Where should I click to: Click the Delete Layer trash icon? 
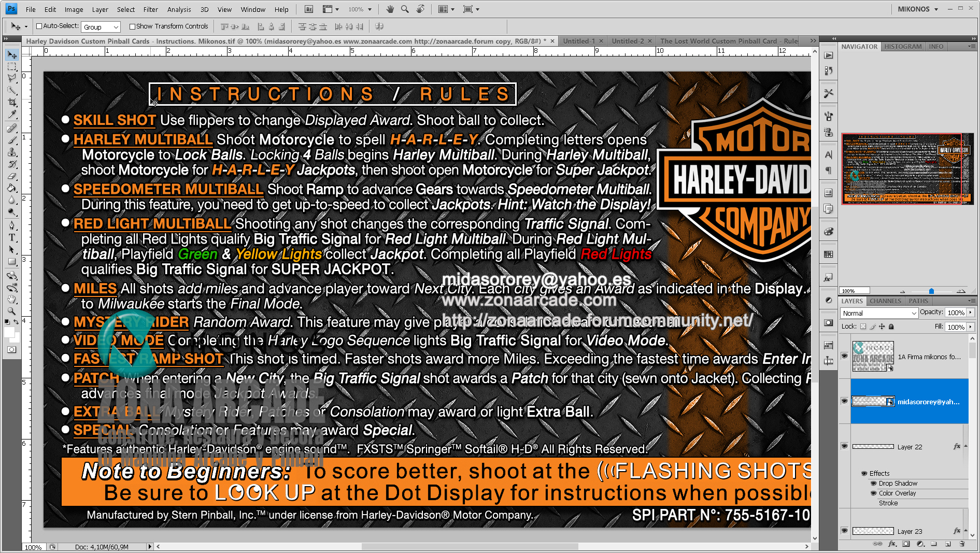pos(962,545)
